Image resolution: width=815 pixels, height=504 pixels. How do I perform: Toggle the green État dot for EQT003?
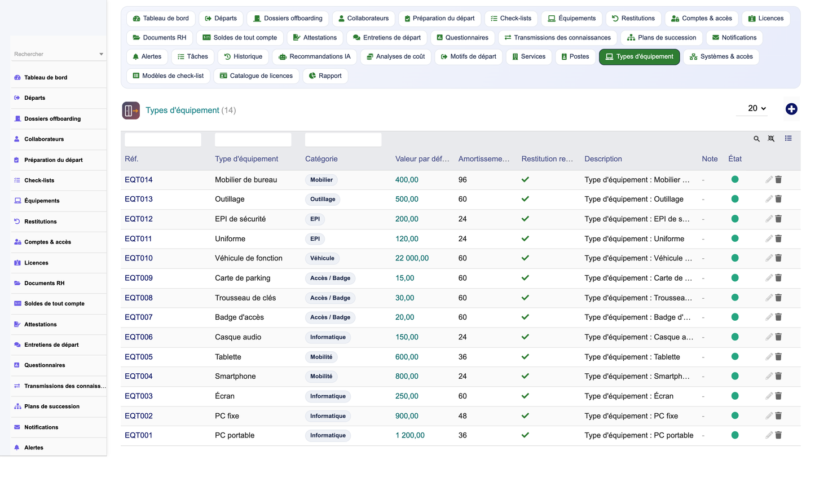735,396
